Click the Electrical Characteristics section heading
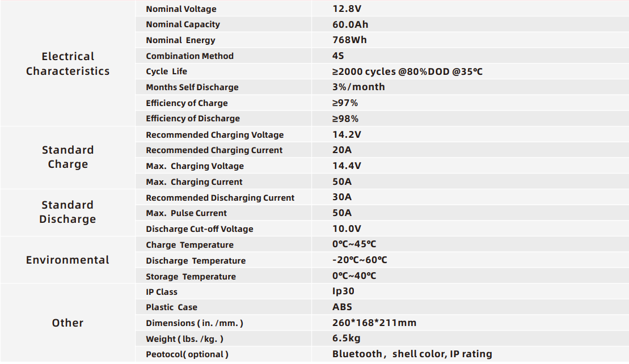This screenshot has height=364, width=629. [68, 64]
